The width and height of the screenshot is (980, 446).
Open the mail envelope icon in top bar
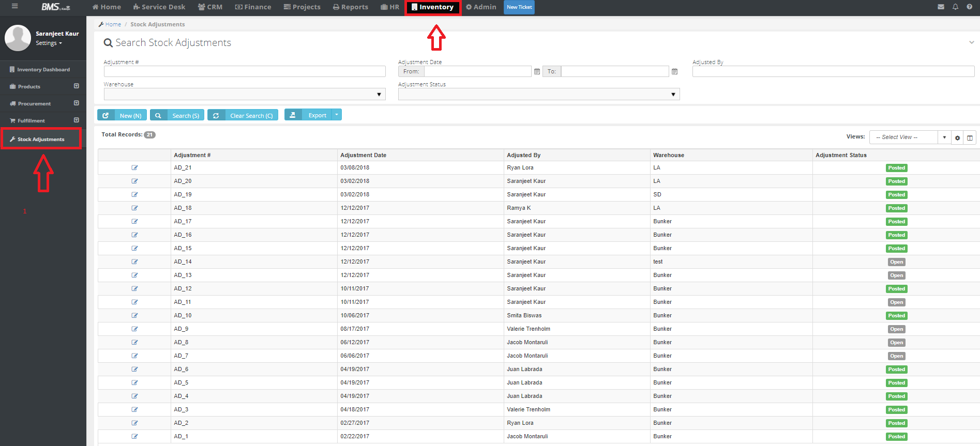point(941,7)
